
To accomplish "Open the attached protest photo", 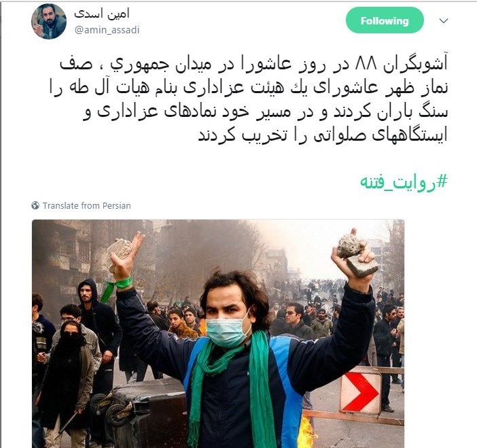I will click(x=218, y=334).
